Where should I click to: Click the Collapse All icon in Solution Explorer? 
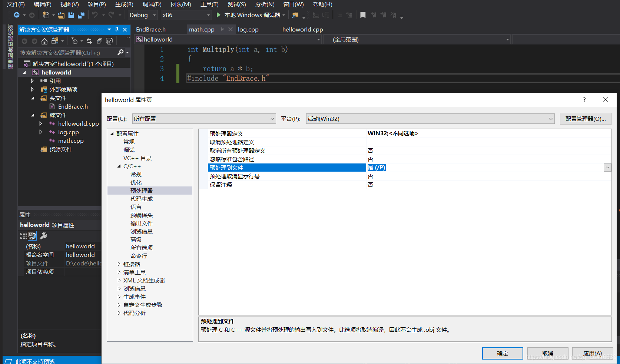pos(99,41)
